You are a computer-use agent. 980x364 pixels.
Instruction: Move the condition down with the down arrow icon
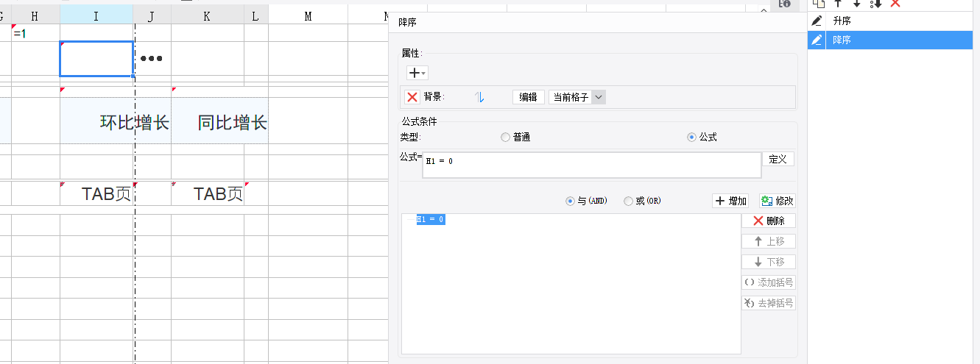click(x=856, y=4)
